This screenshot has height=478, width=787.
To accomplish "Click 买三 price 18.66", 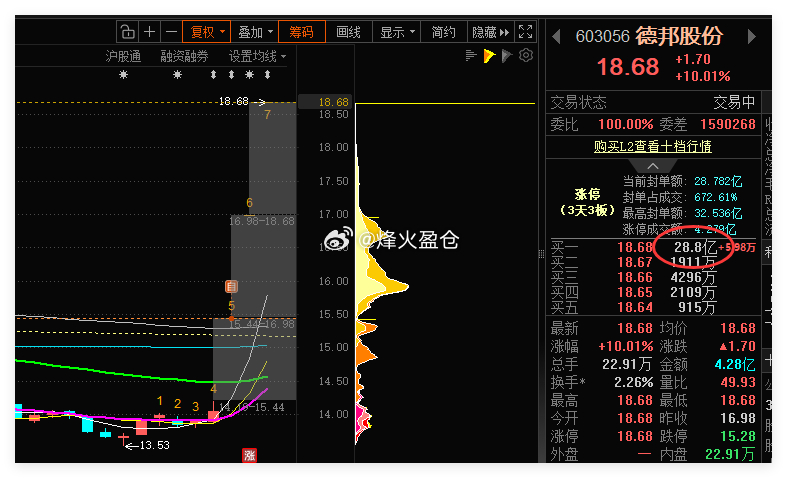I will (634, 278).
